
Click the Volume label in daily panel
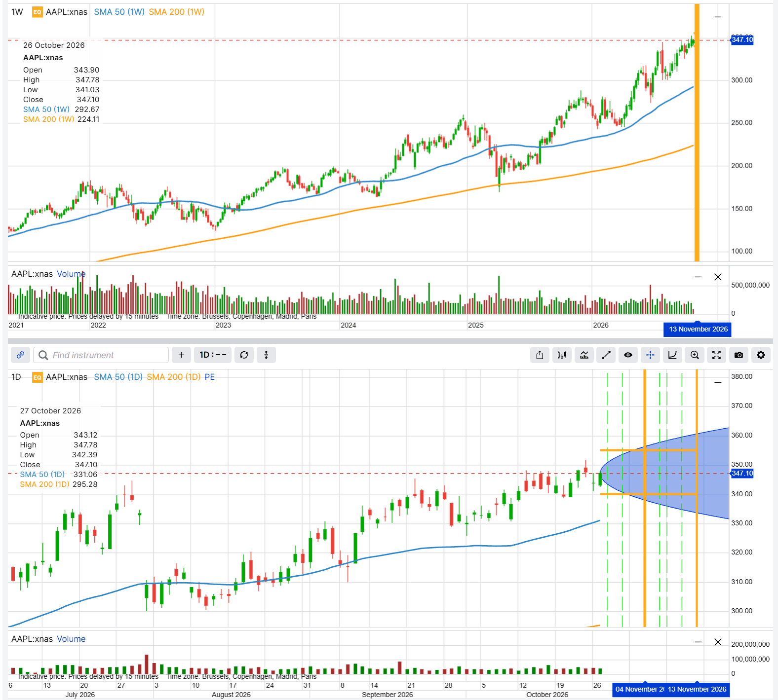pos(71,639)
